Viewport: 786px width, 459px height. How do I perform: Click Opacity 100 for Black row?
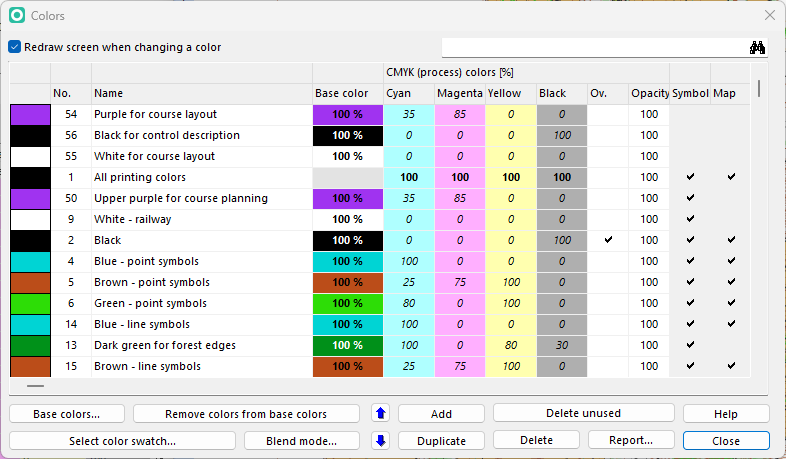pos(649,241)
